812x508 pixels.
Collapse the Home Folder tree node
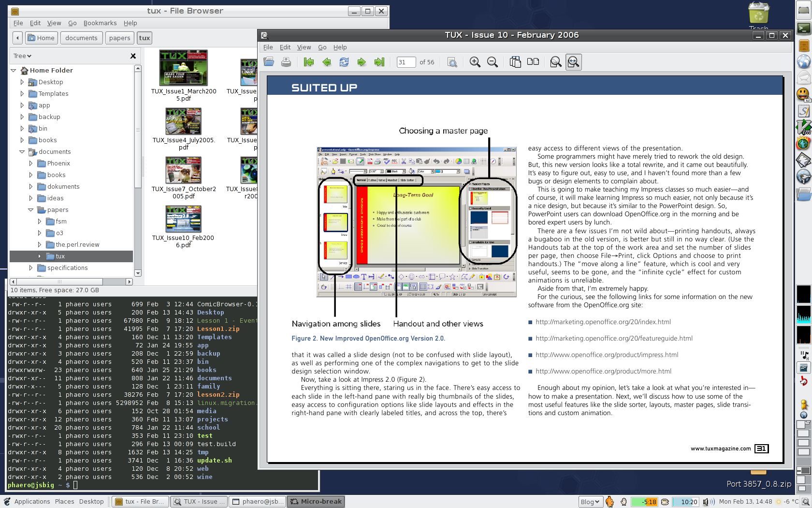point(14,71)
